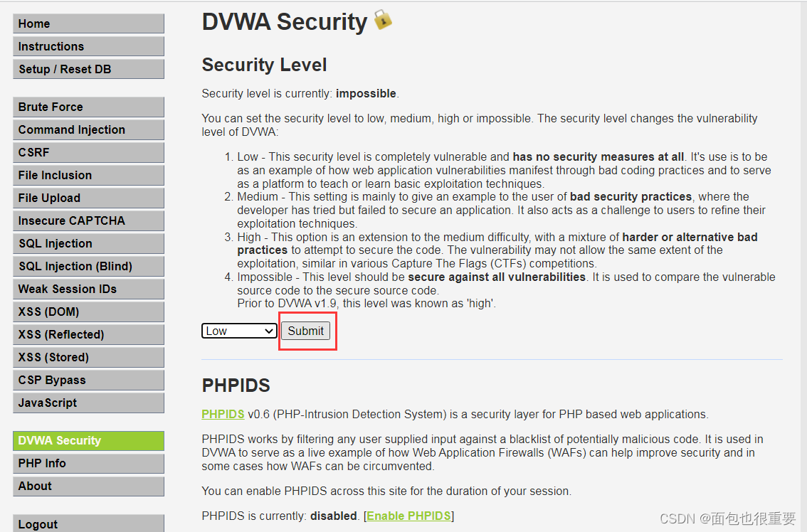Image resolution: width=807 pixels, height=532 pixels.
Task: Open the Instructions page
Action: (x=88, y=46)
